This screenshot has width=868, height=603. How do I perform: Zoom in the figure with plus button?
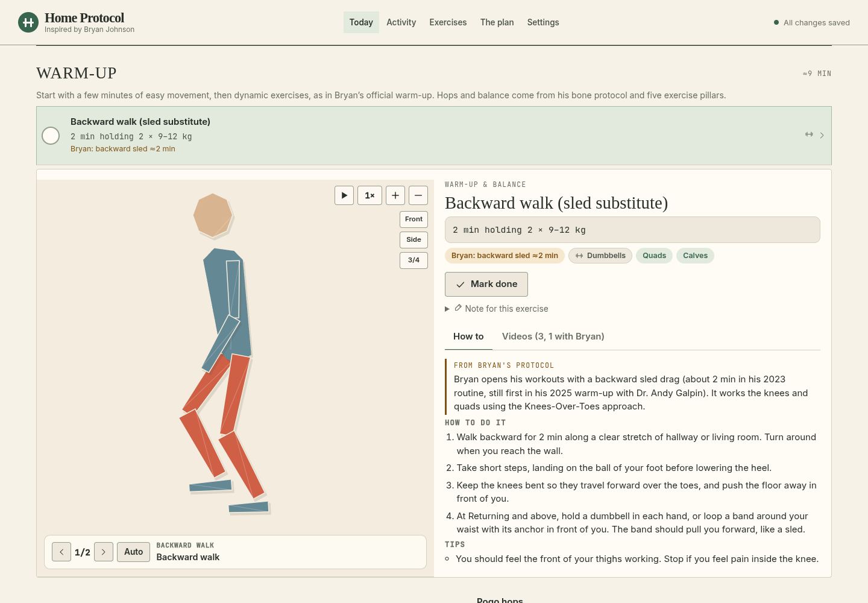pos(395,195)
